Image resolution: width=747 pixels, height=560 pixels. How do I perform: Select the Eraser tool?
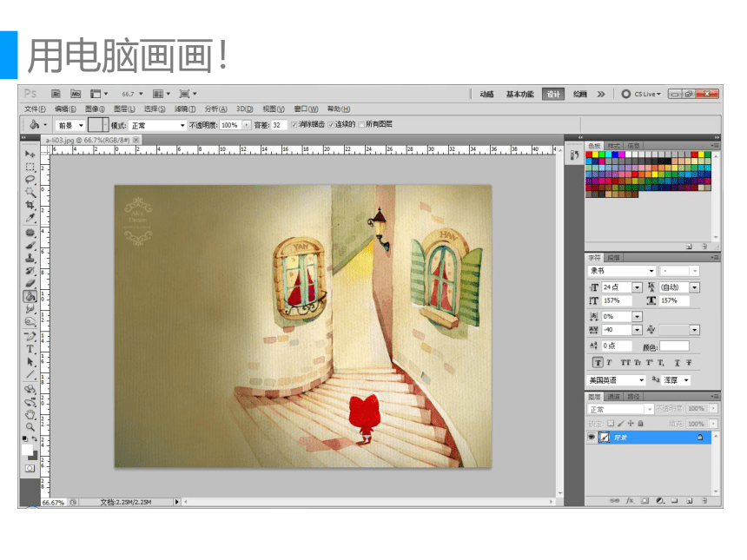(30, 284)
